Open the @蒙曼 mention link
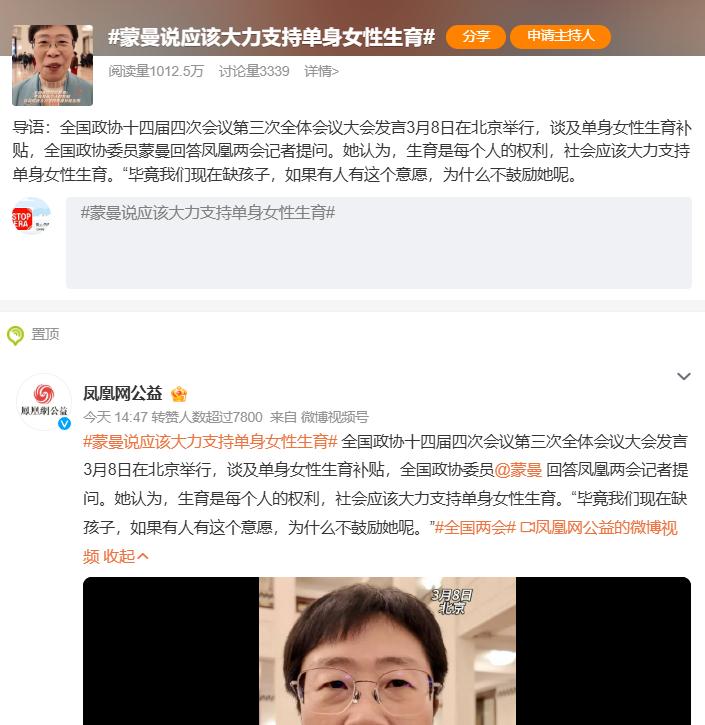 tap(518, 470)
